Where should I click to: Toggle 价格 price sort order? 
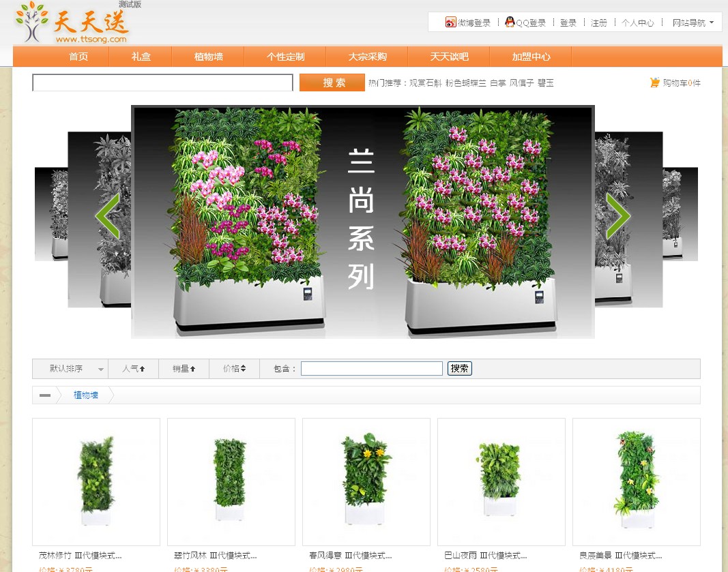(x=243, y=369)
